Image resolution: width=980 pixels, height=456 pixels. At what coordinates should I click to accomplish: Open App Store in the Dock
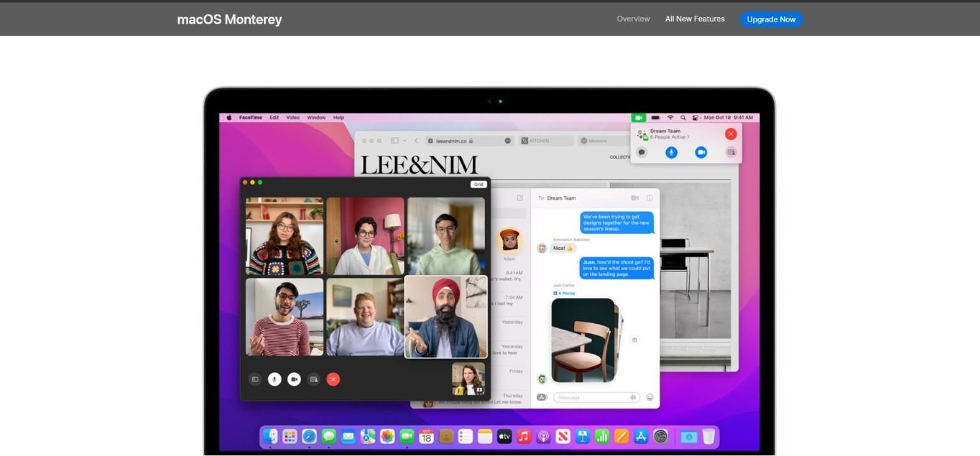641,436
